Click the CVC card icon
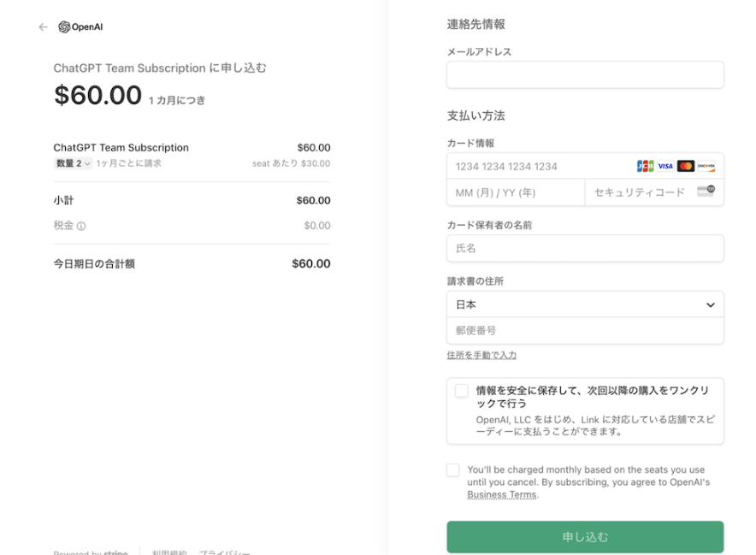This screenshot has width=756, height=555. click(x=706, y=192)
